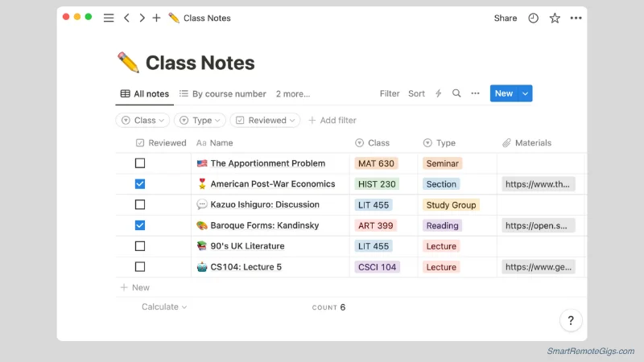Check Reviewed for The Apportionment Problem
Viewport: 644px width, 362px height.
(140, 163)
